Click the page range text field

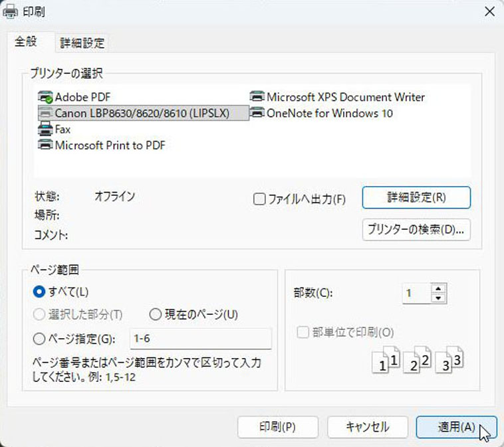[x=200, y=339]
